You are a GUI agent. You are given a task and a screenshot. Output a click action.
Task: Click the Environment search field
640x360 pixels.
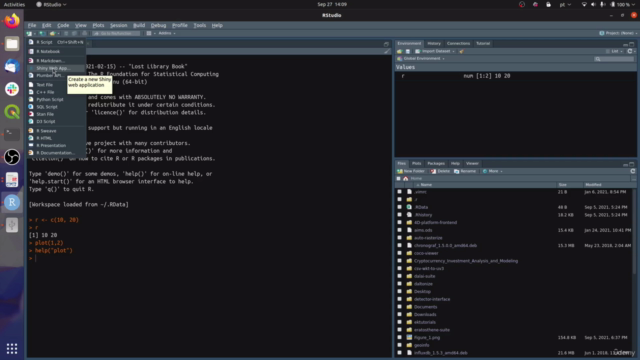[614, 59]
